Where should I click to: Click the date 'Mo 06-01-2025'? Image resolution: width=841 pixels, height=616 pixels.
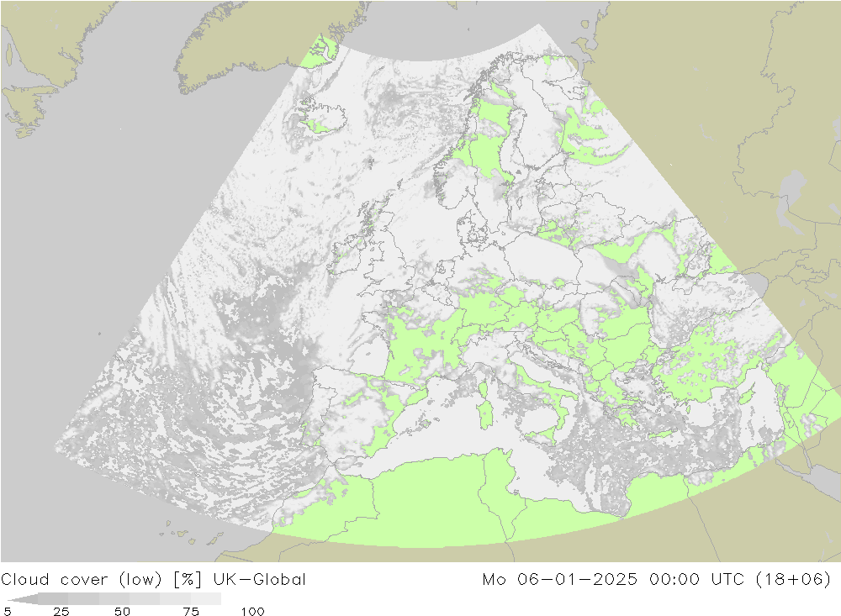point(559,580)
